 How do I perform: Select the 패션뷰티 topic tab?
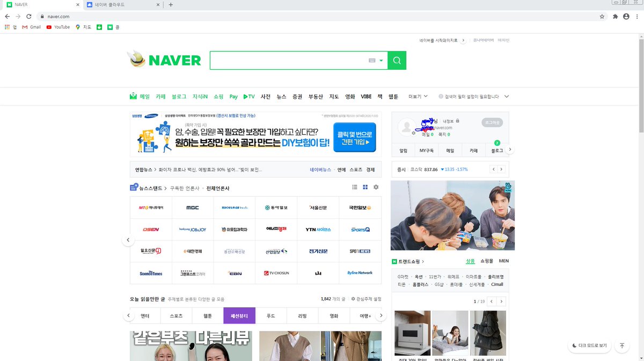pos(239,316)
